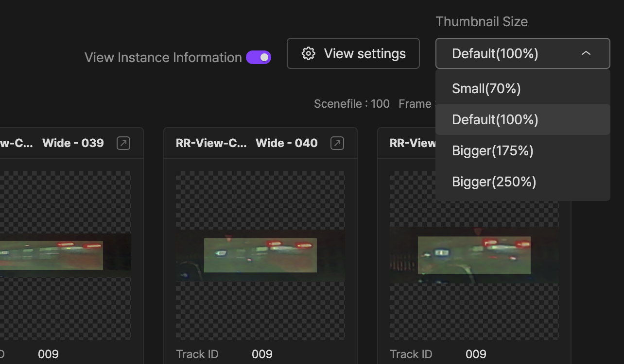This screenshot has width=624, height=364.
Task: Toggle View Instance Information switch
Action: [x=259, y=57]
